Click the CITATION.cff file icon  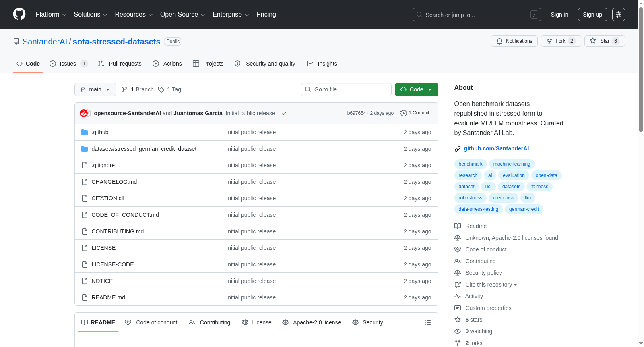click(85, 198)
